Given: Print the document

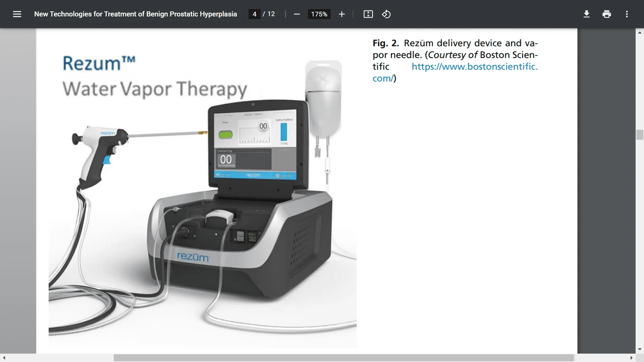Looking at the screenshot, I should click(607, 14).
